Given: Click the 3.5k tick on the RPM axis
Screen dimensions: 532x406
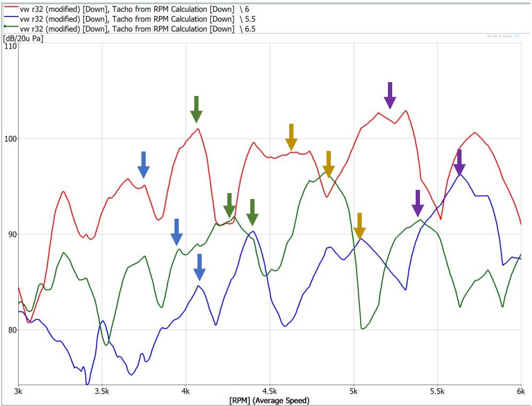Looking at the screenshot, I should click(102, 391).
